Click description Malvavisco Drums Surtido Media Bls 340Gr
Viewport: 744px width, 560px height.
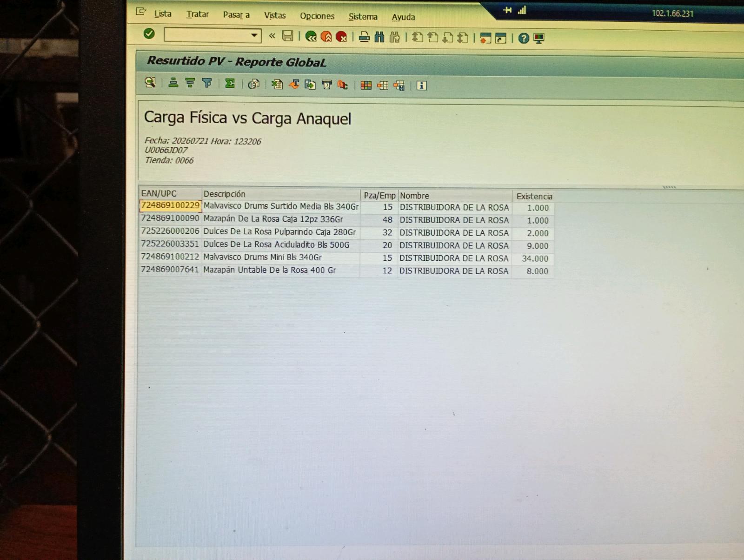click(x=281, y=206)
